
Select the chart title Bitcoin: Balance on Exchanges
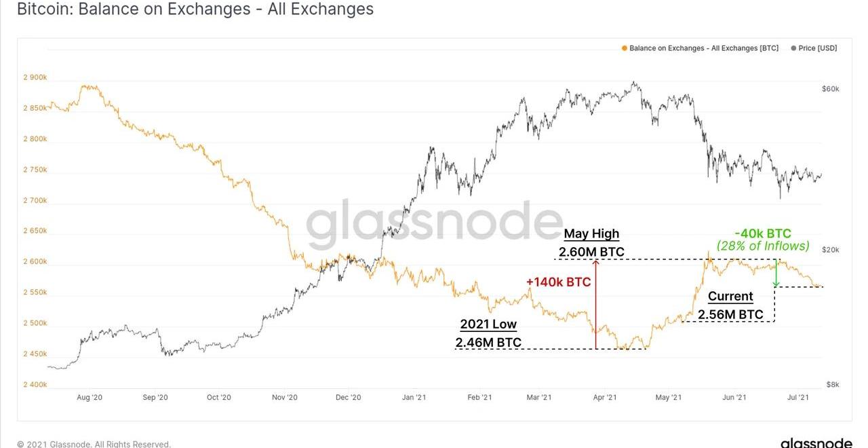click(195, 10)
